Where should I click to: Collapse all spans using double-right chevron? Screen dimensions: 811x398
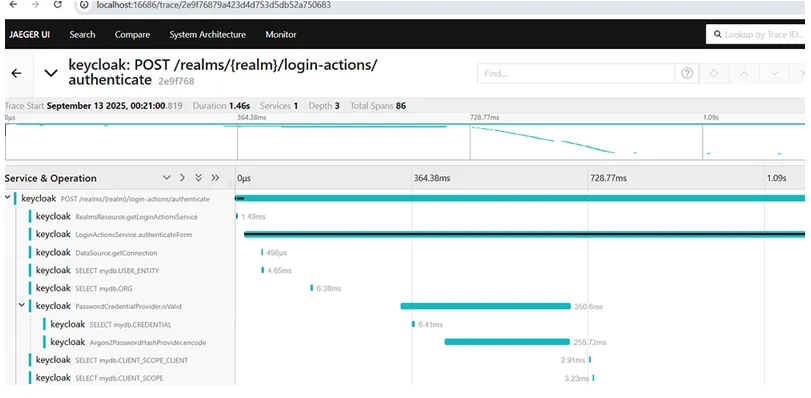215,178
